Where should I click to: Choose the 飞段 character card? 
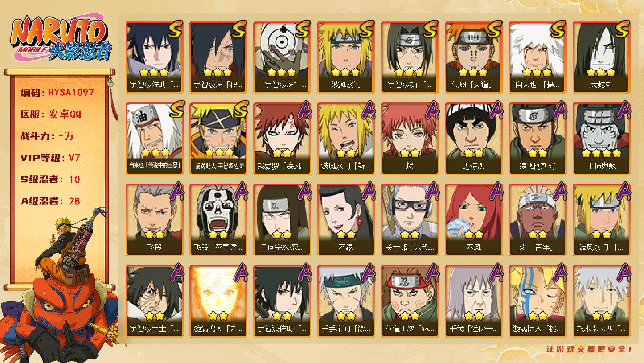point(154,220)
